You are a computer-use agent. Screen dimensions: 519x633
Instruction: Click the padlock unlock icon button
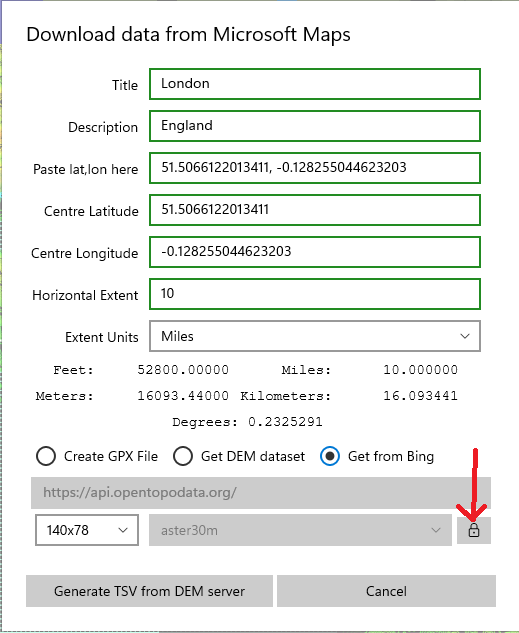[474, 530]
